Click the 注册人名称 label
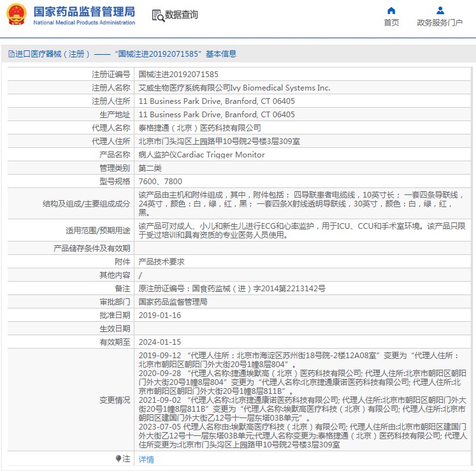 [111, 88]
